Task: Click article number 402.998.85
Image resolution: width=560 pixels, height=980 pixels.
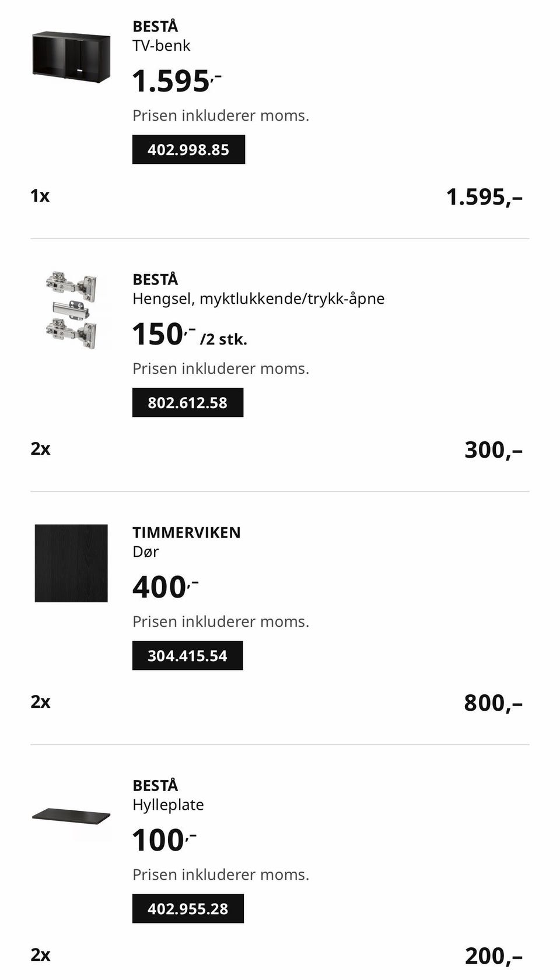Action: tap(188, 150)
